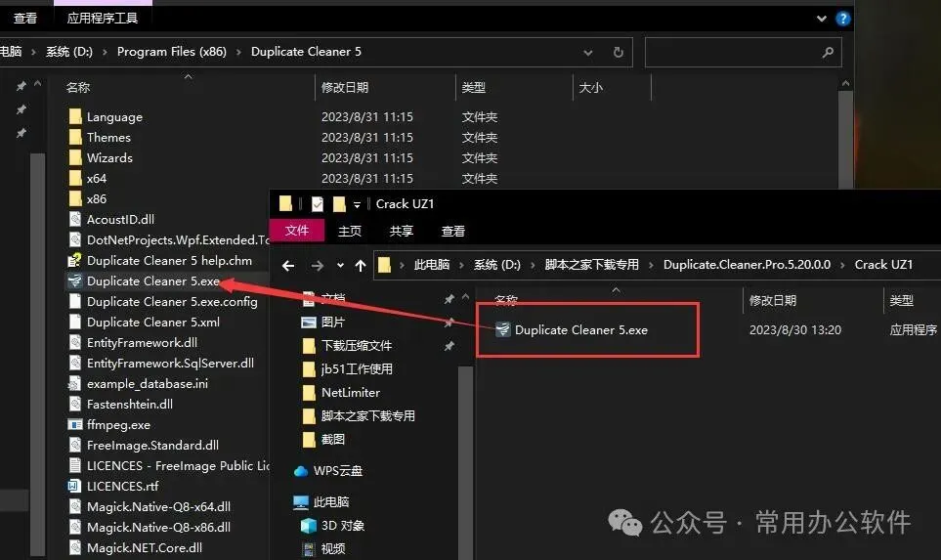Go forward in Crack UZ1 window

tap(318, 265)
